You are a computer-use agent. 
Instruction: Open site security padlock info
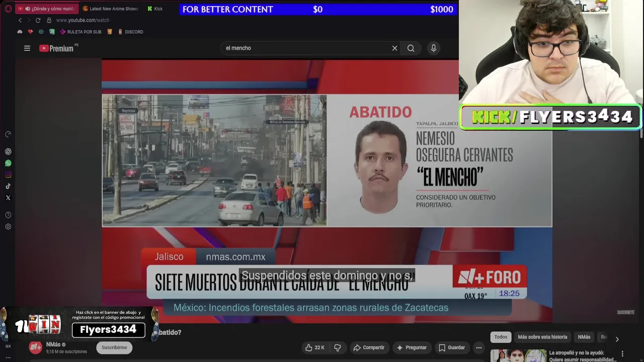(49, 20)
